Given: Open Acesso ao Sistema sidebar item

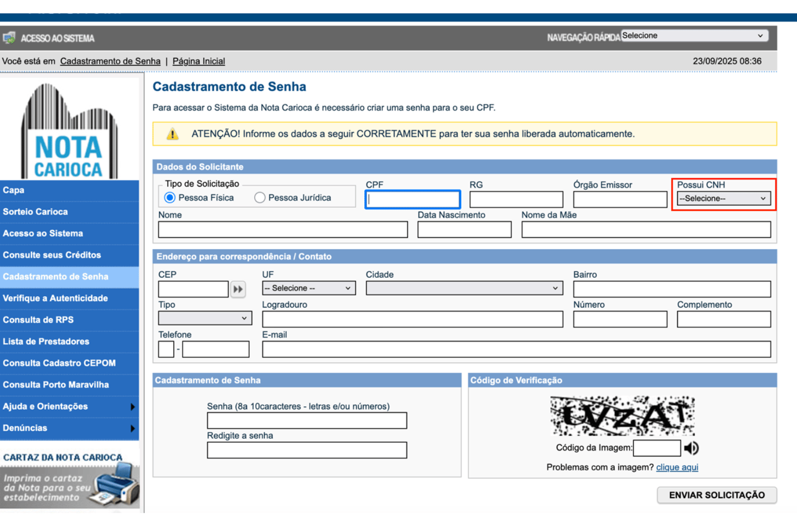Looking at the screenshot, I should tap(69, 234).
